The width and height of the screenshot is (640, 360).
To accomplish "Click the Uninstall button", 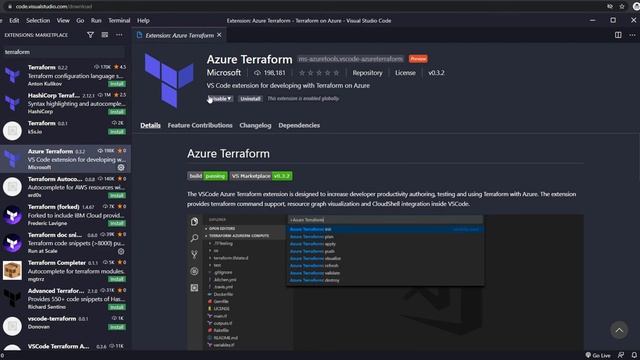I will (x=250, y=99).
